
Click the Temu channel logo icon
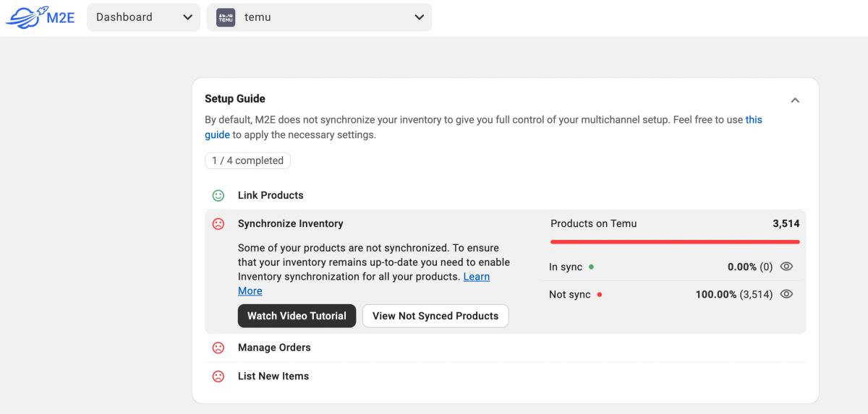click(x=226, y=17)
